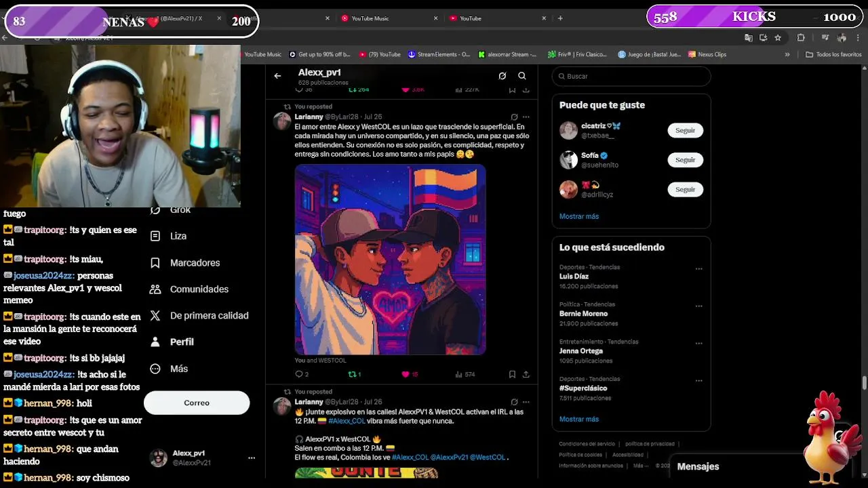Viewport: 868px width, 488px height.
Task: Open options for the #Superclásico trend
Action: click(698, 381)
